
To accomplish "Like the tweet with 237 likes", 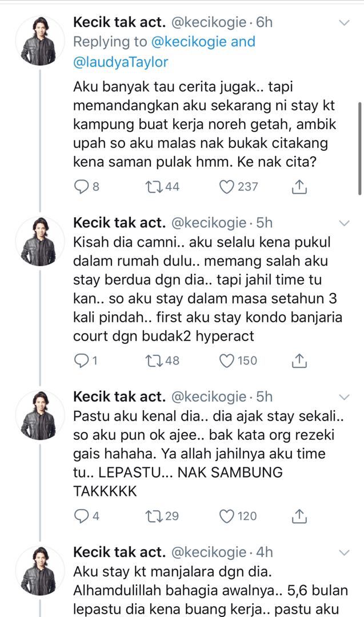I will [228, 186].
